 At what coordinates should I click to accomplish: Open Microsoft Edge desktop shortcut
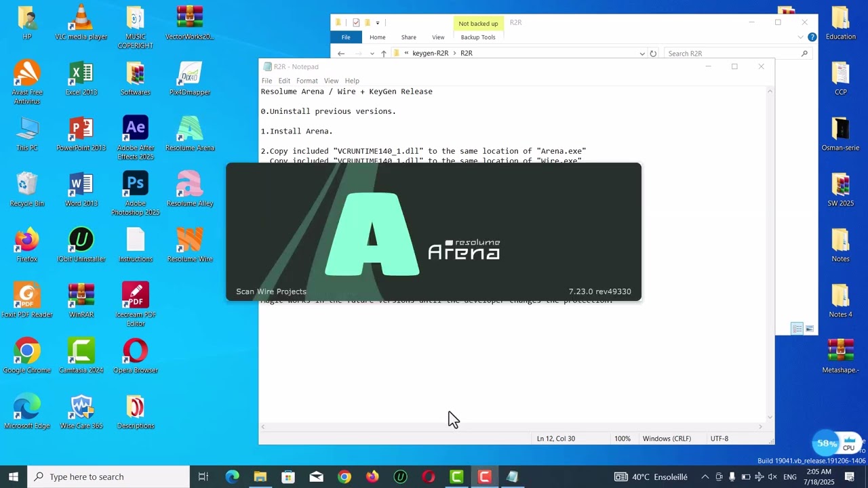tap(27, 412)
